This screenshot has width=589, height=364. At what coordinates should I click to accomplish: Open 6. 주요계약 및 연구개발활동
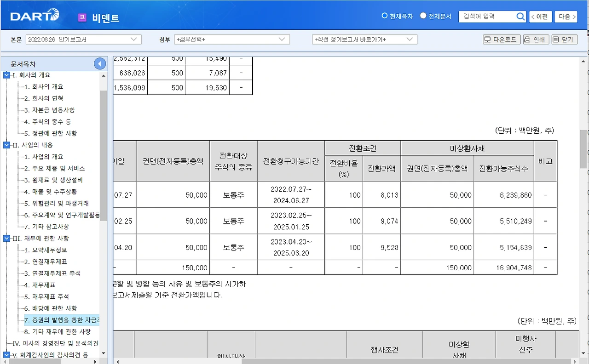pos(62,215)
